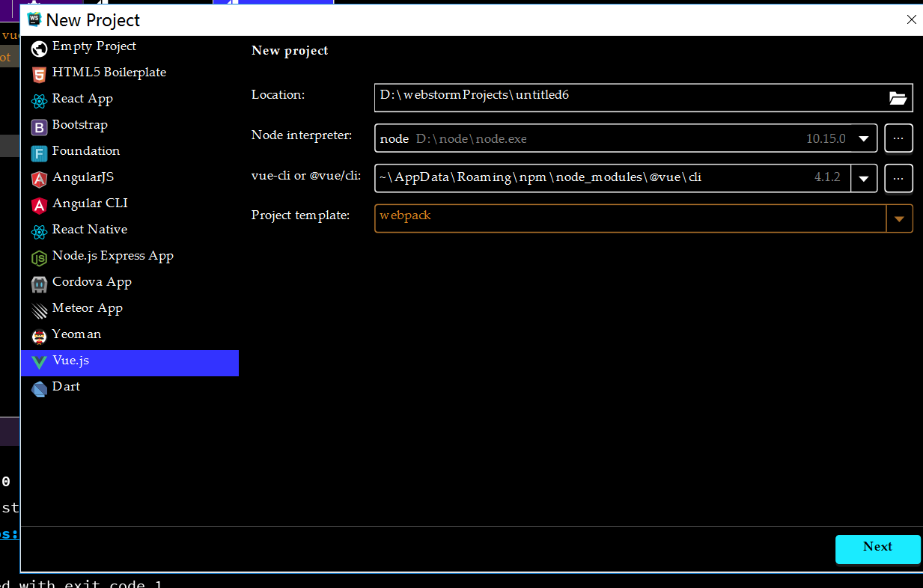The image size is (923, 588).
Task: Click the Bootstrap B icon
Action: 40,127
